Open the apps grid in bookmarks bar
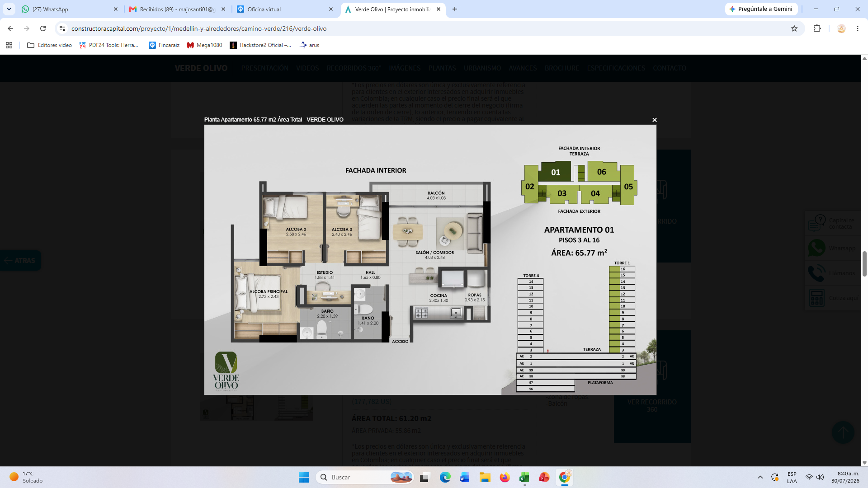868x488 pixels. (9, 45)
